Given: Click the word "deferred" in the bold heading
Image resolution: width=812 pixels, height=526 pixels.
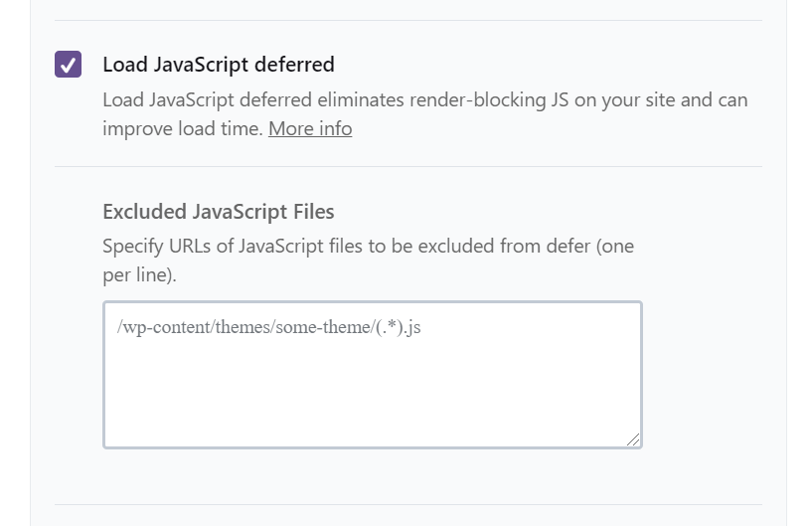Looking at the screenshot, I should pyautogui.click(x=293, y=65).
